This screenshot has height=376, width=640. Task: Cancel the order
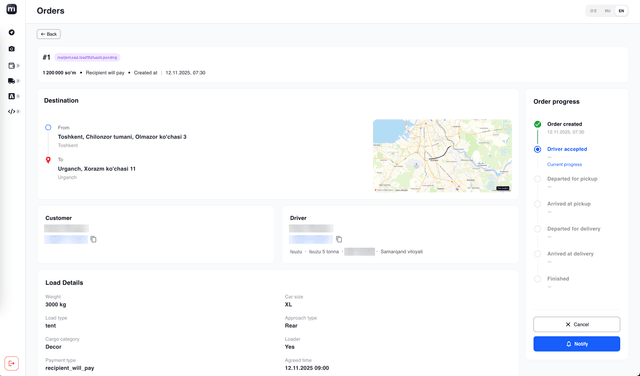(576, 324)
